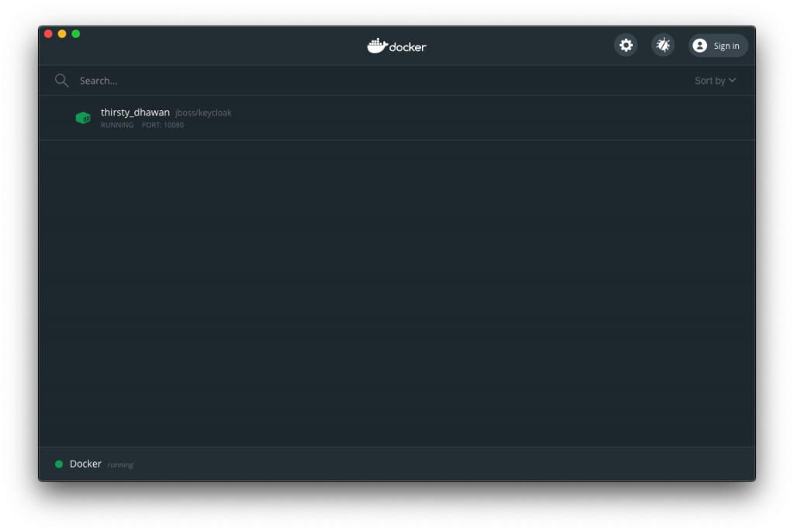Maximize the window with the green button
794x532 pixels.
click(x=76, y=34)
